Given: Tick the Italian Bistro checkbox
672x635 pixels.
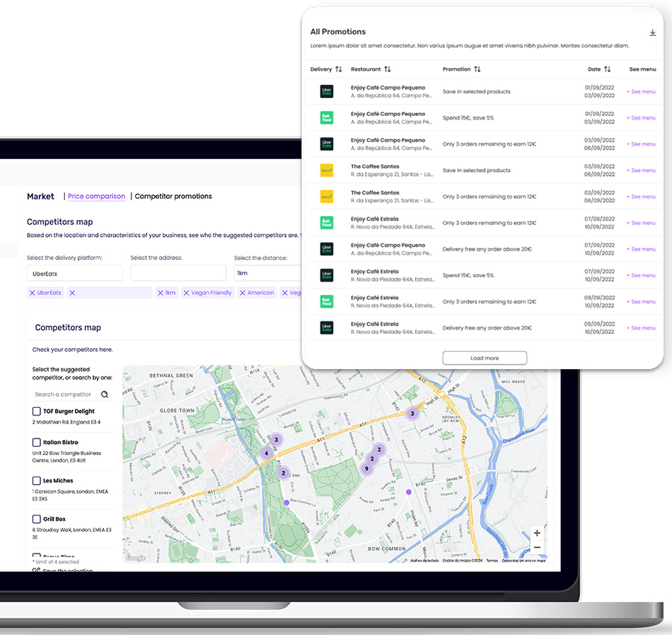Looking at the screenshot, I should pyautogui.click(x=37, y=442).
